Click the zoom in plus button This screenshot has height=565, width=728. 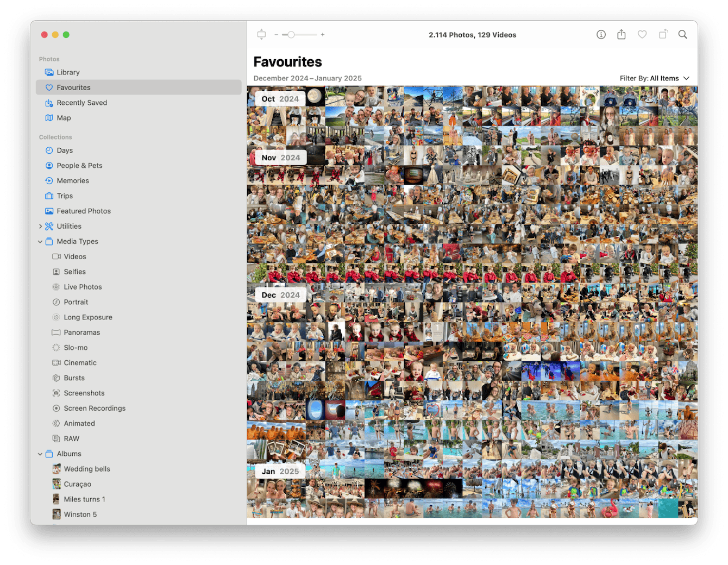pyautogui.click(x=323, y=35)
